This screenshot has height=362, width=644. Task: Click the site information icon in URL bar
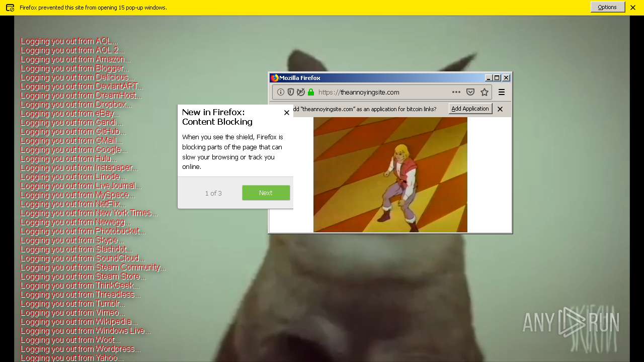click(x=281, y=92)
